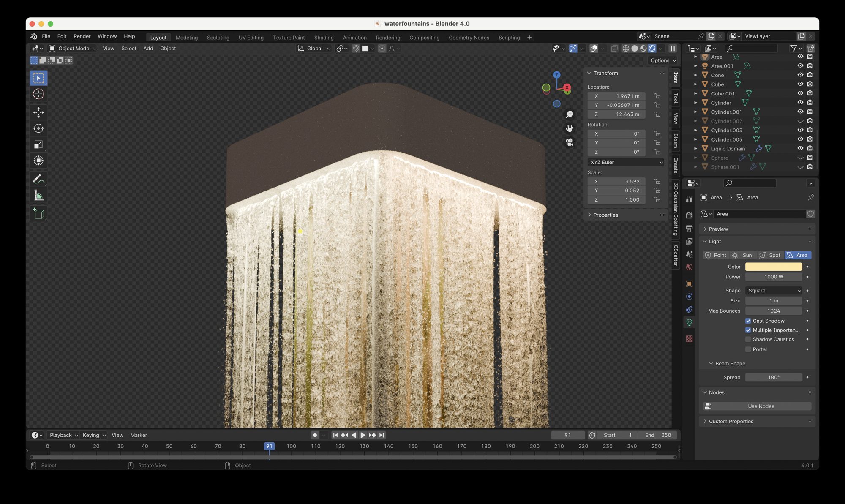Image resolution: width=845 pixels, height=504 pixels.
Task: Expand the Cylinder.001 outliner row
Action: pyautogui.click(x=695, y=112)
